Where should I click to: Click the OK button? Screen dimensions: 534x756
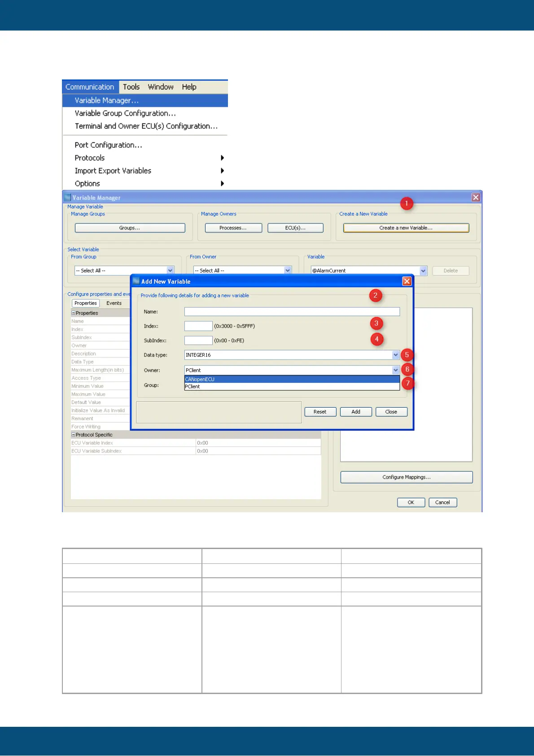coord(411,502)
